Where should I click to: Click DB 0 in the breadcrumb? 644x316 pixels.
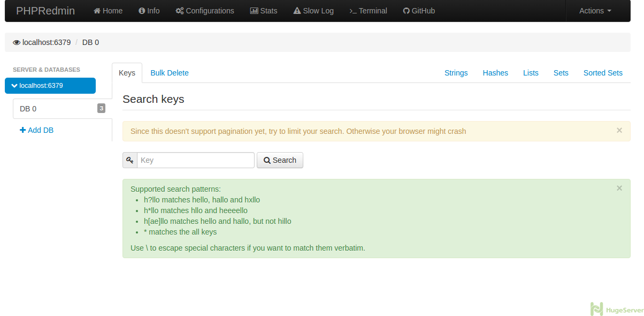[x=90, y=42]
